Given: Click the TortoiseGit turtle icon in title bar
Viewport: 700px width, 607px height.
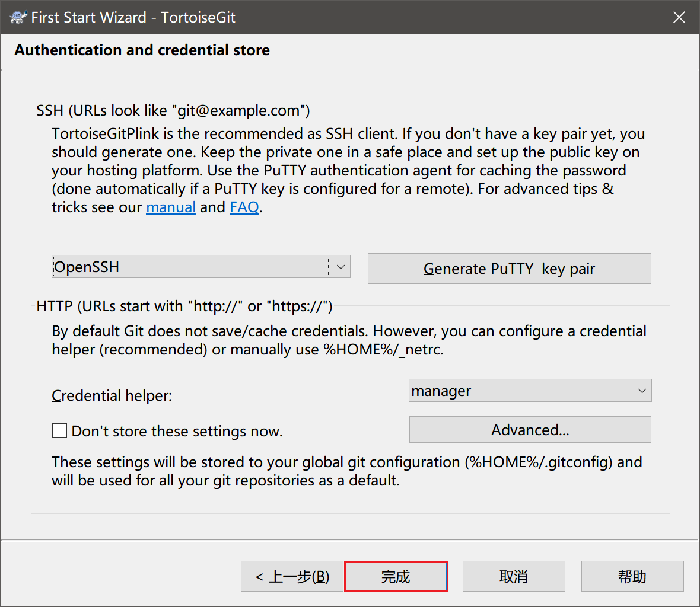Looking at the screenshot, I should point(18,17).
